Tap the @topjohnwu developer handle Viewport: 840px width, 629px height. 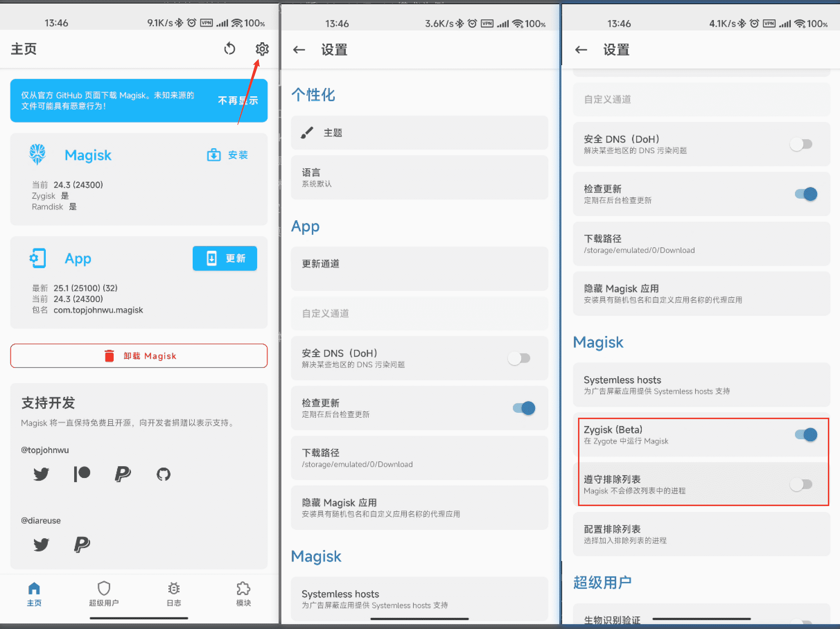point(45,450)
